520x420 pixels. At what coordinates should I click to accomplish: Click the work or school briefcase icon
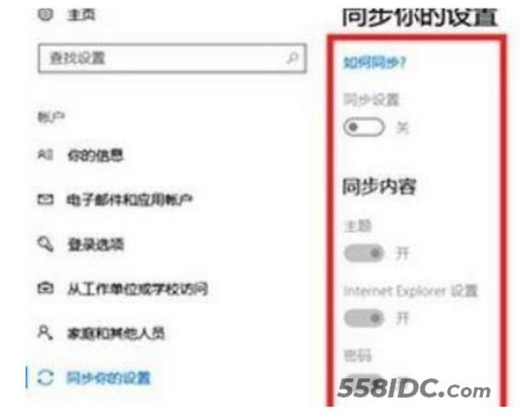click(x=45, y=288)
